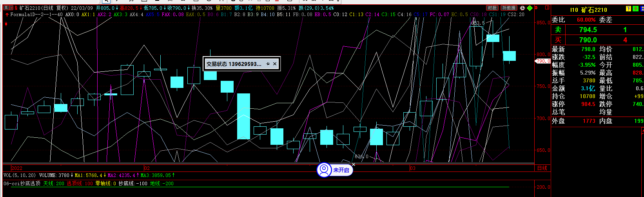
Task: Click the K-line type icon
Action: (6, 8)
